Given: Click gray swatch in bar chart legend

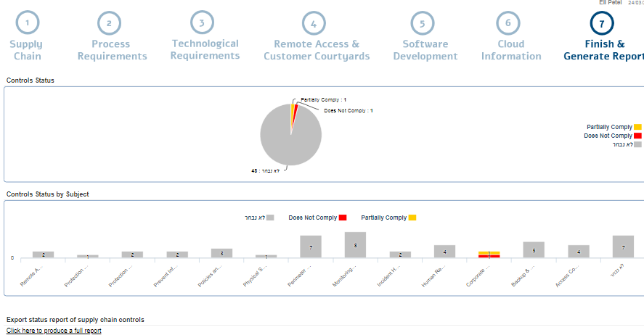Looking at the screenshot, I should [270, 218].
